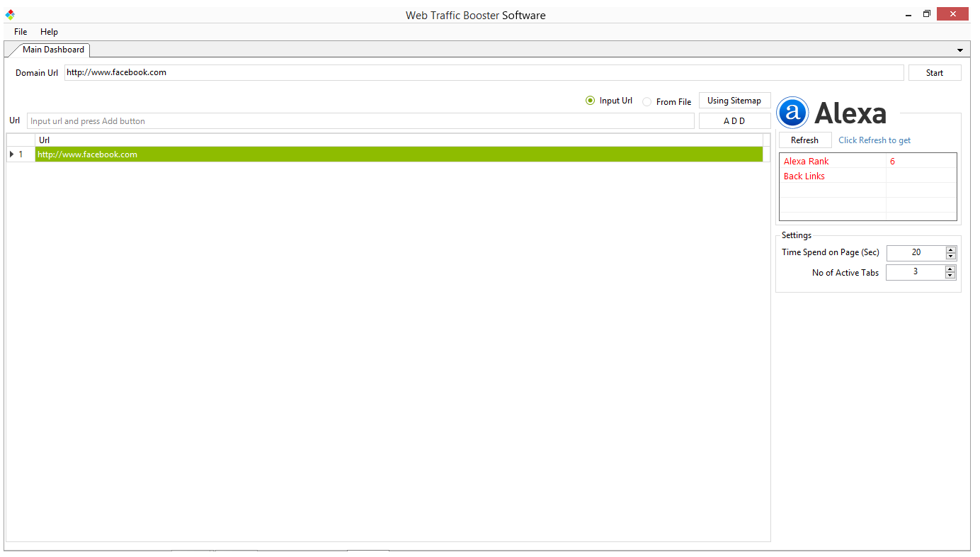Open the Help menu
Viewport: 980px width, 557px height.
[x=49, y=32]
